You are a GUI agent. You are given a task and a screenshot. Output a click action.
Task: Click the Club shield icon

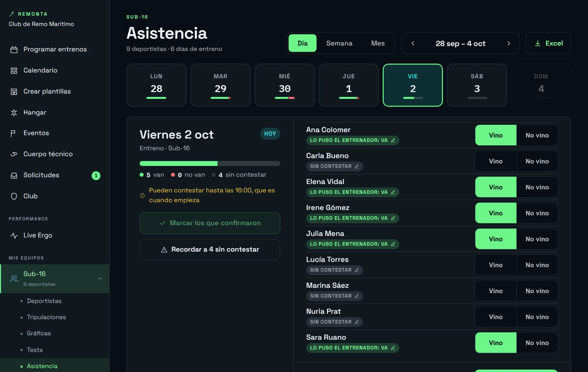point(14,196)
